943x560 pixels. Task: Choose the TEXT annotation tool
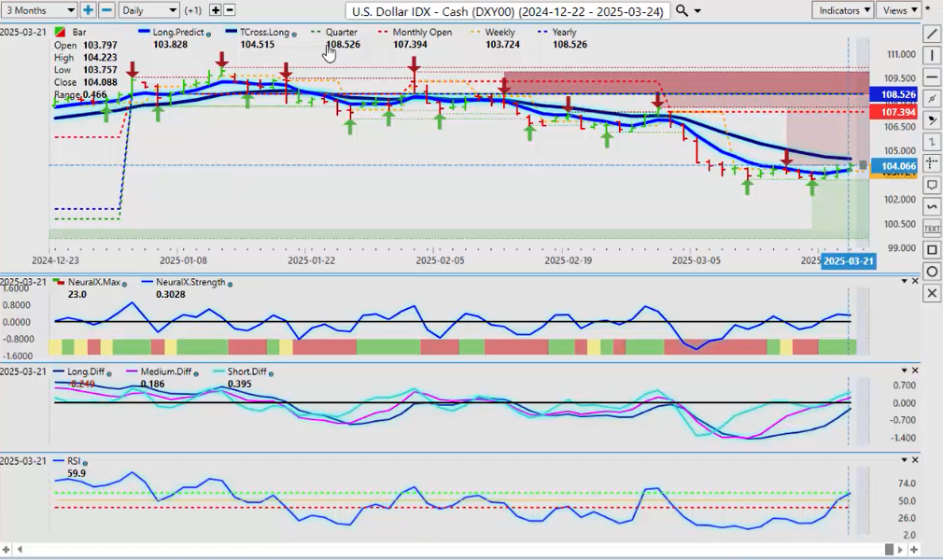(931, 228)
